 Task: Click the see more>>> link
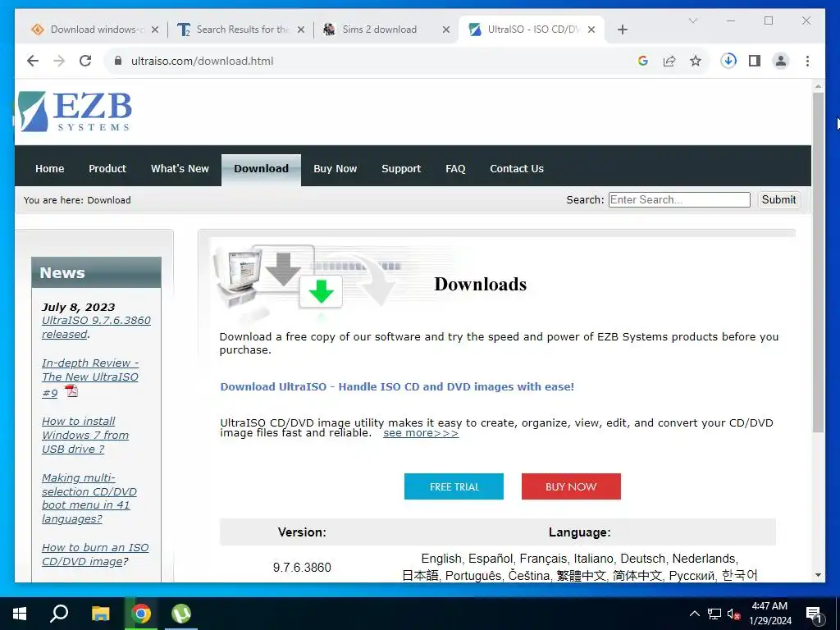point(421,433)
